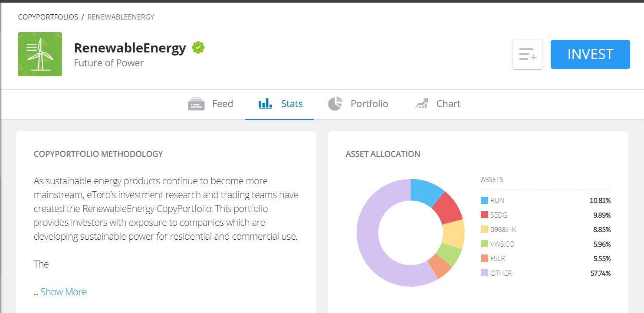
Task: Select OTHER asset label in legend
Action: [x=501, y=273]
